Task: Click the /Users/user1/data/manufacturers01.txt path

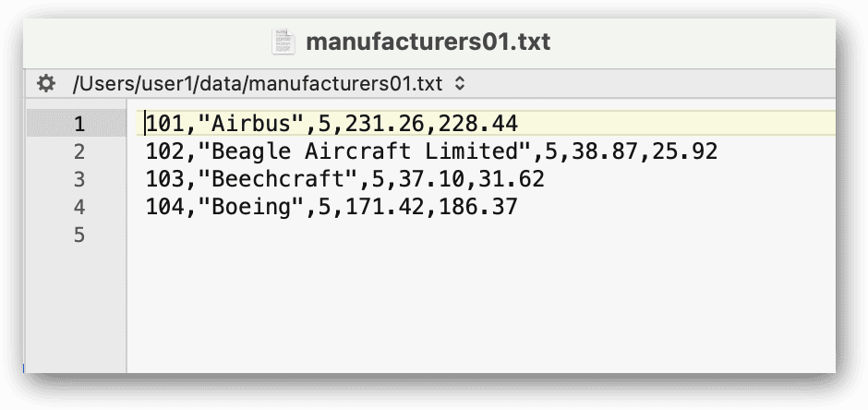Action: click(258, 84)
